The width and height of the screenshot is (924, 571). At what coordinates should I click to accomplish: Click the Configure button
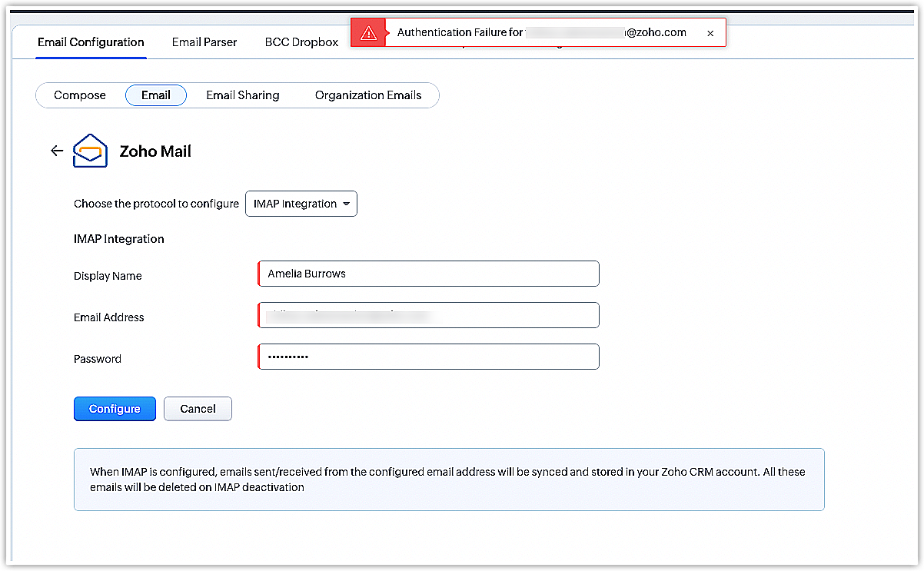pyautogui.click(x=115, y=409)
